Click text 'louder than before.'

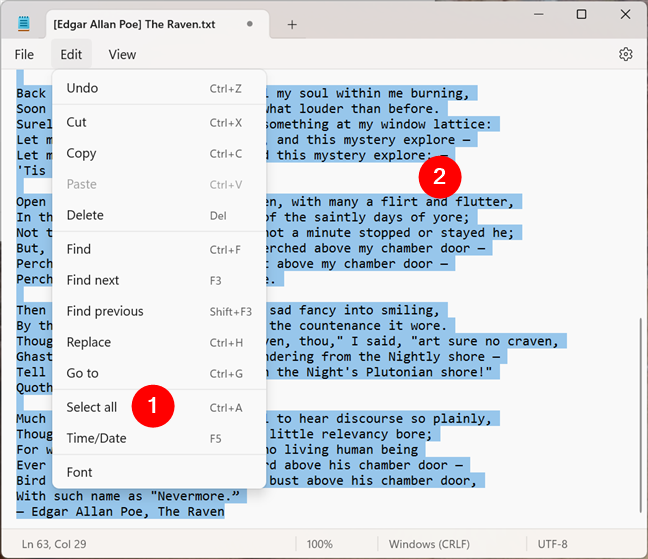(369, 109)
